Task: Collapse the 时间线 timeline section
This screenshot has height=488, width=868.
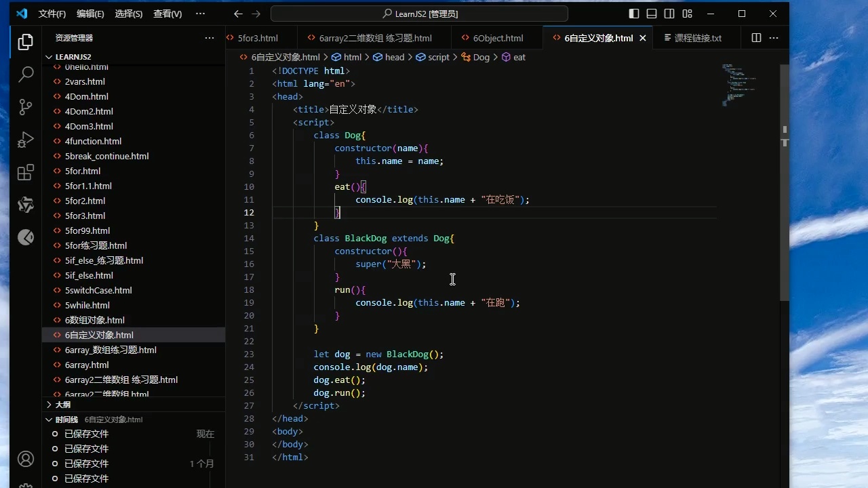Action: [66, 419]
